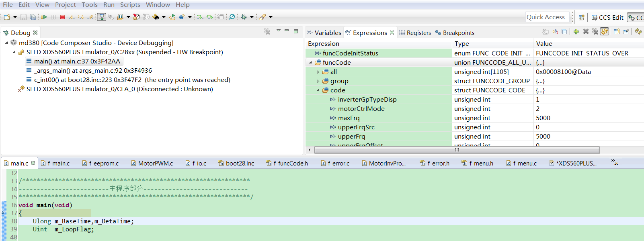Expand the group struct node
This screenshot has width=644, height=241.
tap(318, 81)
